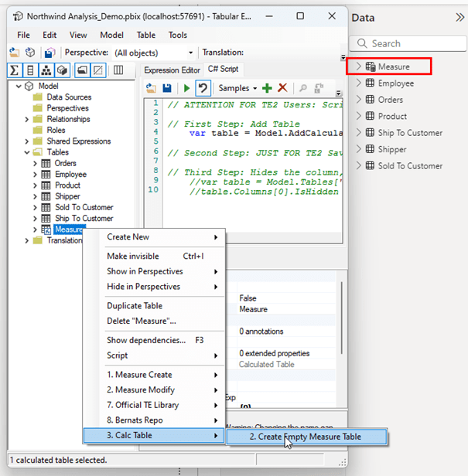Click the undo arrow icon in script toolbar
The height and width of the screenshot is (476, 468).
(203, 88)
